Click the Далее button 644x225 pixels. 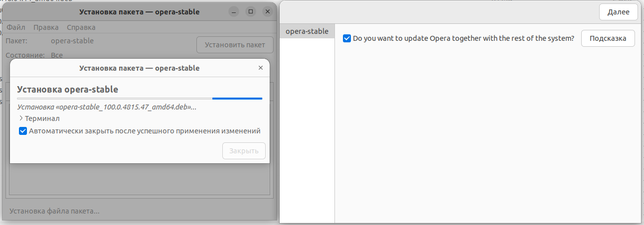click(618, 12)
